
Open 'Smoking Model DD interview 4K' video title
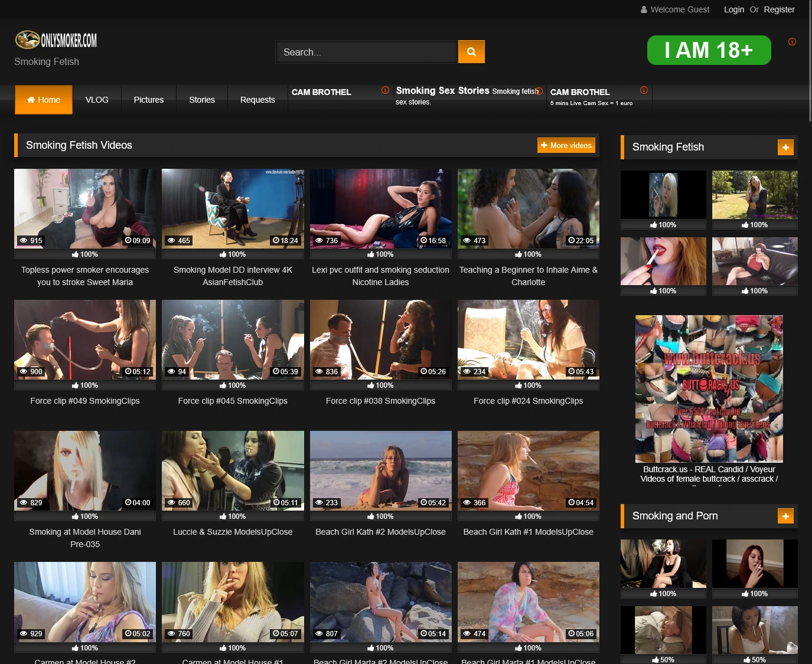click(233, 276)
